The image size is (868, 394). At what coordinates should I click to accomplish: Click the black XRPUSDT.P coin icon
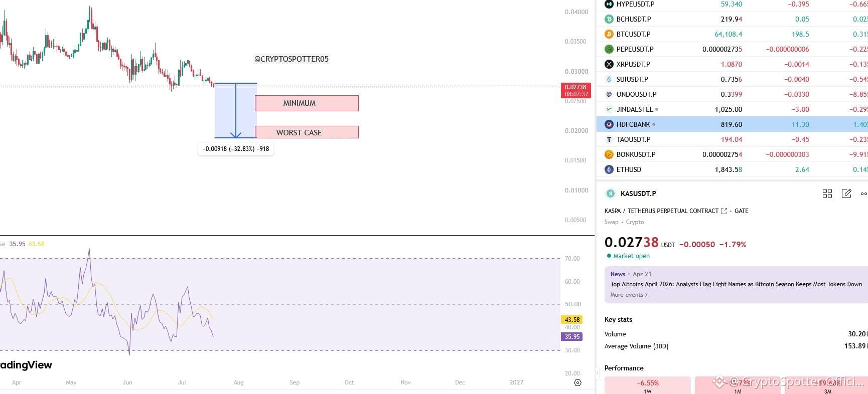(609, 64)
